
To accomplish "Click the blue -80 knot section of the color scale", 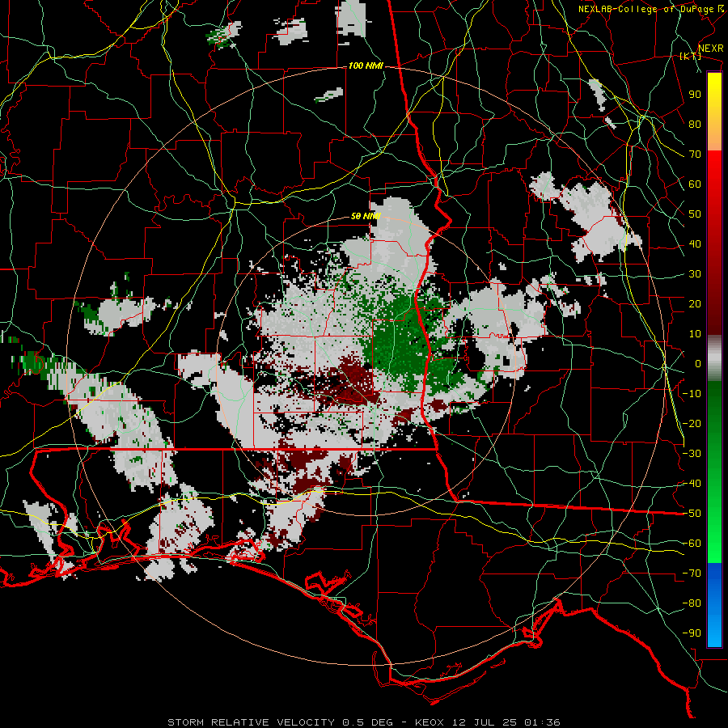I will [714, 603].
